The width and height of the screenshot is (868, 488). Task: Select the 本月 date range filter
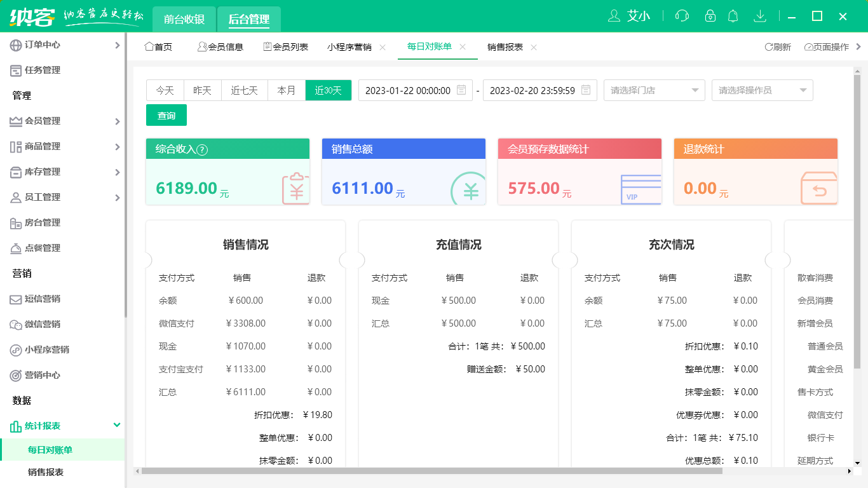[x=287, y=90]
